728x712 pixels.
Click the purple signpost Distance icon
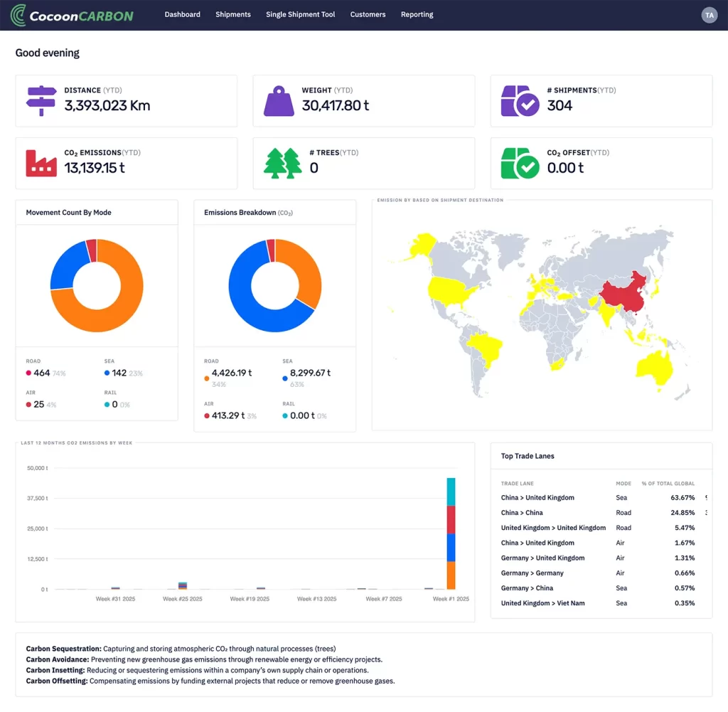click(x=41, y=100)
